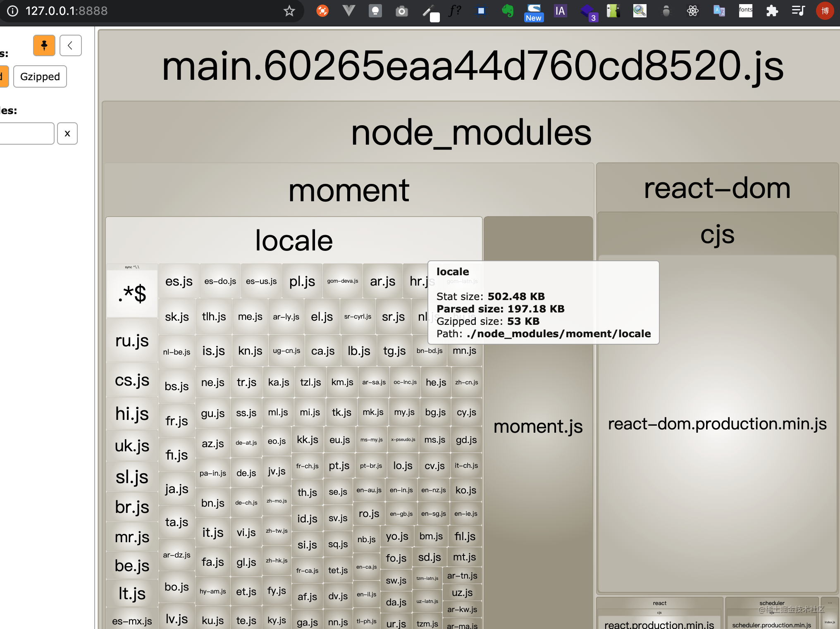Click the pl.js locale block
Screen dimensions: 840x629
(302, 281)
